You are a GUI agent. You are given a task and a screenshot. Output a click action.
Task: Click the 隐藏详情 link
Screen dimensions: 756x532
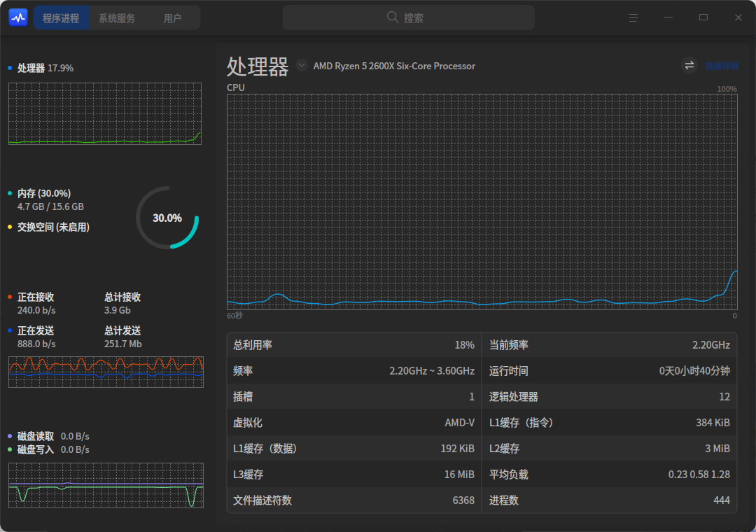point(722,66)
